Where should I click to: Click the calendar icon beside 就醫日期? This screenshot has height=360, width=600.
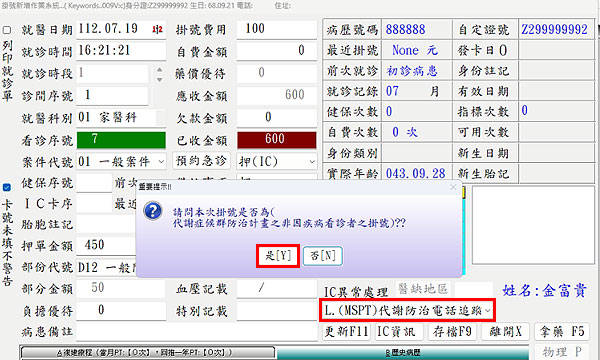[157, 29]
